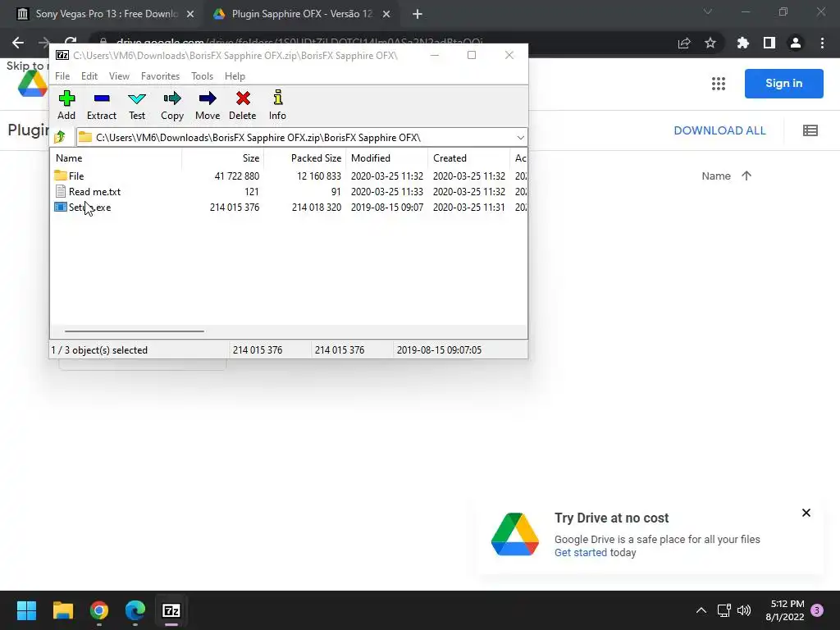This screenshot has width=840, height=630.
Task: Open File Explorer from the taskbar
Action: [x=62, y=610]
